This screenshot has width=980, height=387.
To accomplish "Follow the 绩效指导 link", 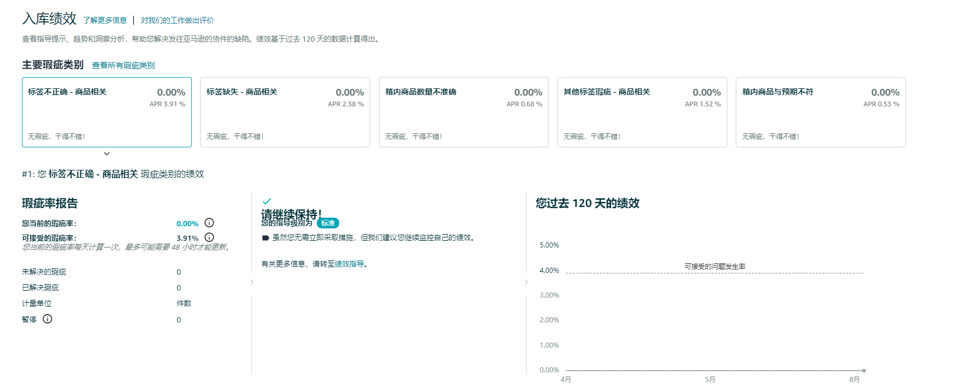I will [x=349, y=264].
